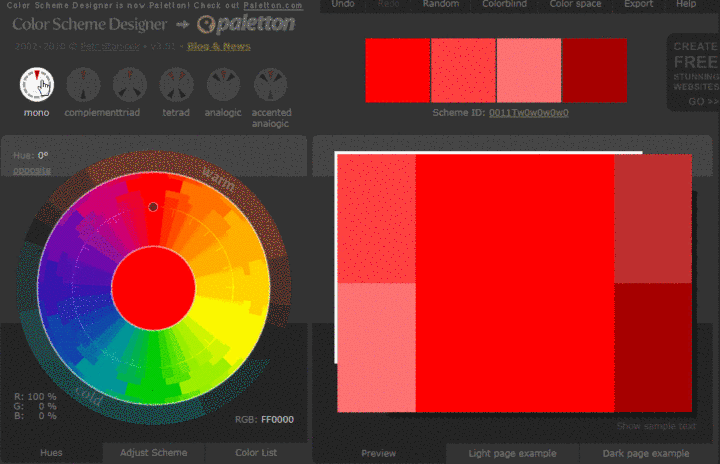Select the mono color scheme icon

pyautogui.click(x=37, y=85)
